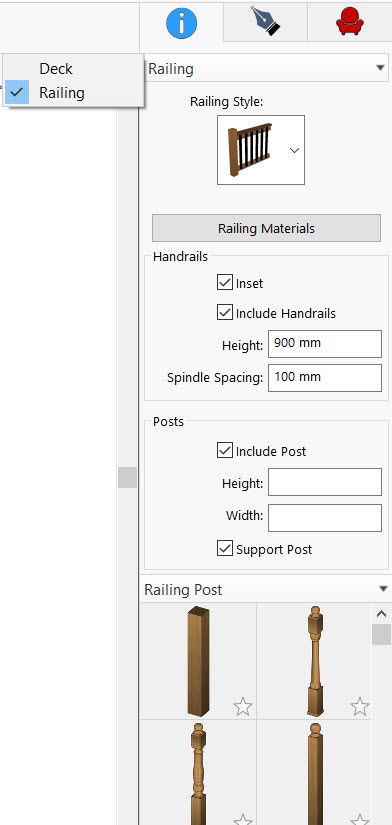Switch to the fountain pen nib tab
This screenshot has width=392, height=825.
click(265, 23)
